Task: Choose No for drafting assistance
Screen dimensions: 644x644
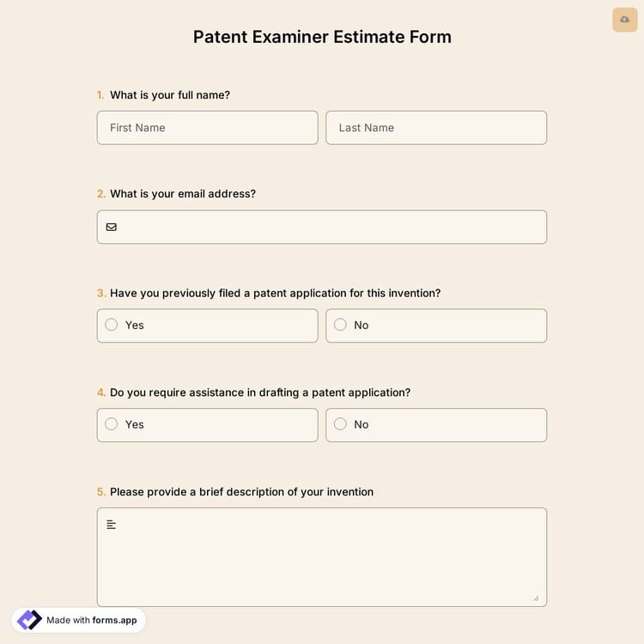Action: point(340,424)
